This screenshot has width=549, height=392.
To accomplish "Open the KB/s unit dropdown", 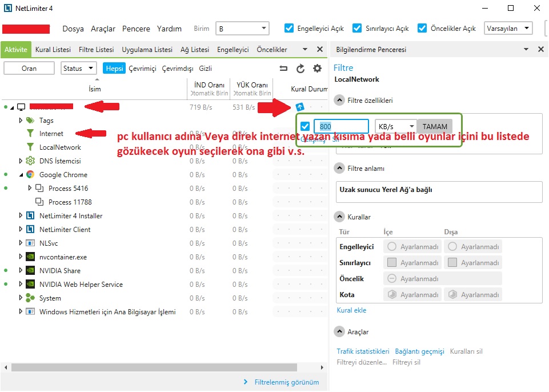I will [x=396, y=126].
